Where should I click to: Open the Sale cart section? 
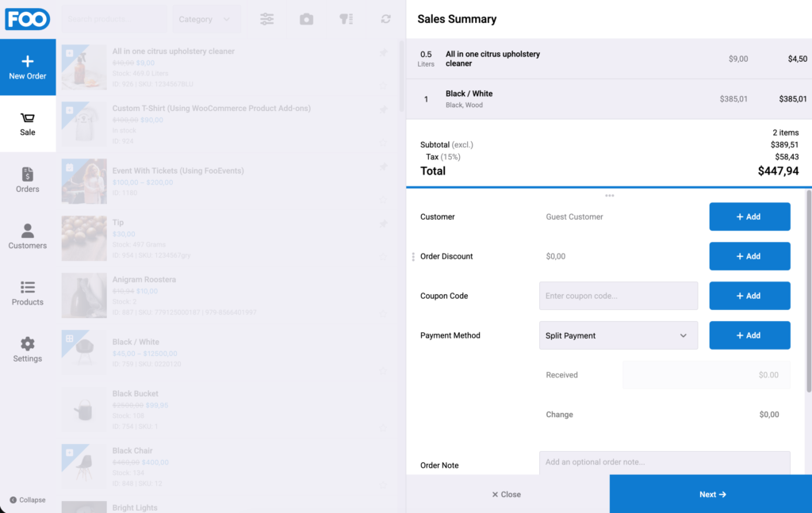pyautogui.click(x=28, y=124)
